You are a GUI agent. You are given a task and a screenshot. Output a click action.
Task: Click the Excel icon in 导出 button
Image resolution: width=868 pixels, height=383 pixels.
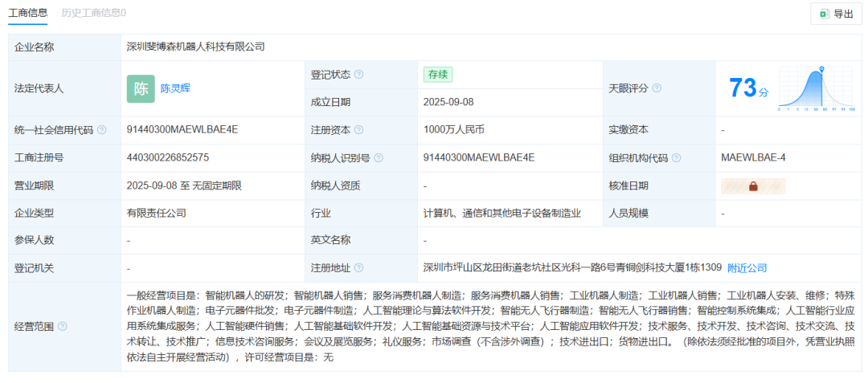(x=825, y=14)
